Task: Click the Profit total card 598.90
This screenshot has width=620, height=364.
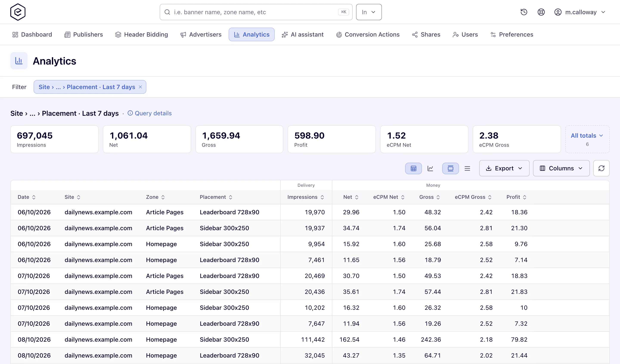Action: (332, 139)
